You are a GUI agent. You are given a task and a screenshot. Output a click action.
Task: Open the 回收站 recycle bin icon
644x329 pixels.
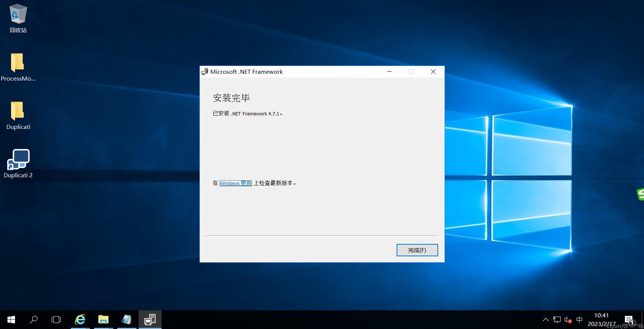tap(18, 19)
